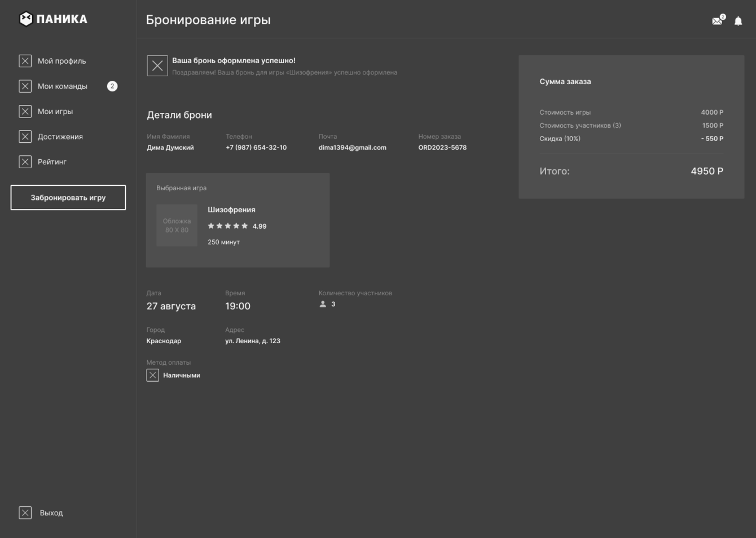Open the messages envelope icon
Viewport: 756px width, 538px height.
point(717,21)
